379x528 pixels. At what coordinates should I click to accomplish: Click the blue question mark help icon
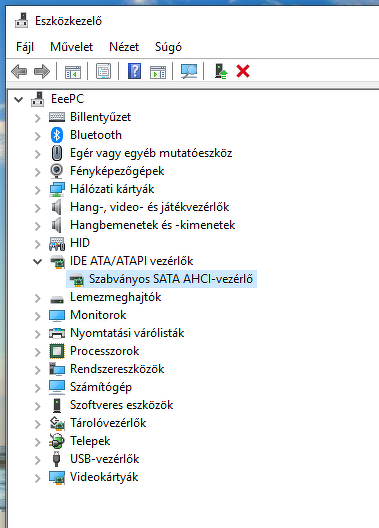pos(134,71)
